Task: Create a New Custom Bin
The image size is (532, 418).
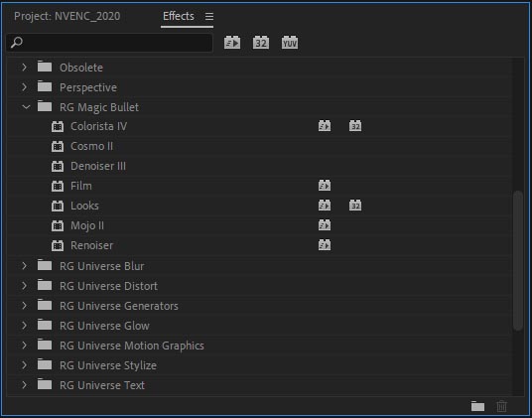Action: pyautogui.click(x=477, y=406)
